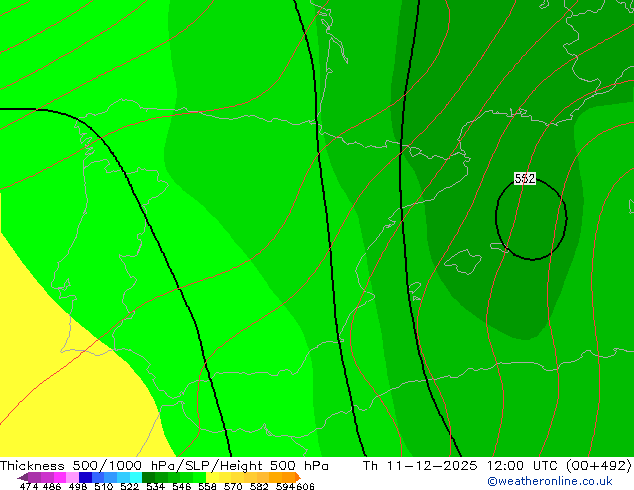Click the magenta legend swatch near 486
Image resolution: width=634 pixels, height=490 pixels.
click(x=60, y=477)
